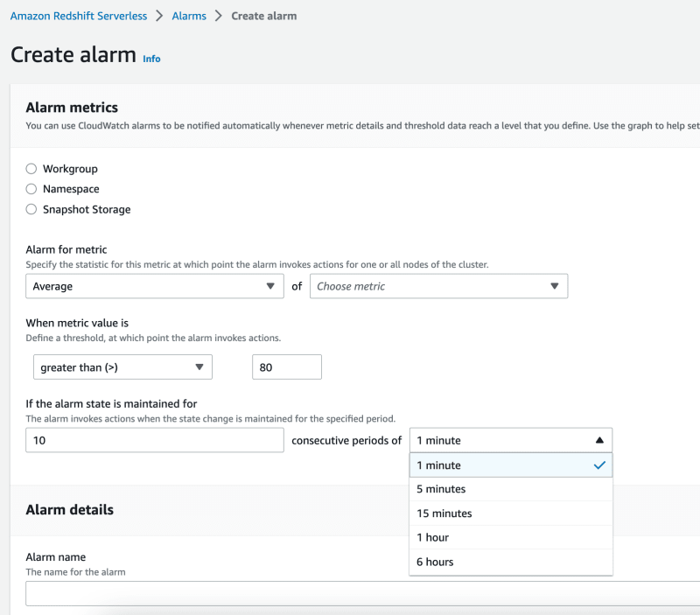
Task: Choose the 6 hours period option
Action: pyautogui.click(x=511, y=562)
